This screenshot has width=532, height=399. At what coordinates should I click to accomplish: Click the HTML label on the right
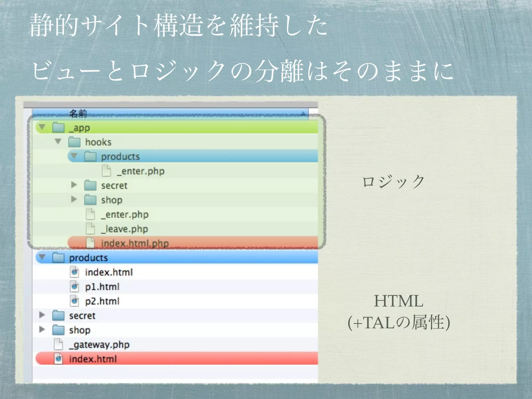(398, 301)
